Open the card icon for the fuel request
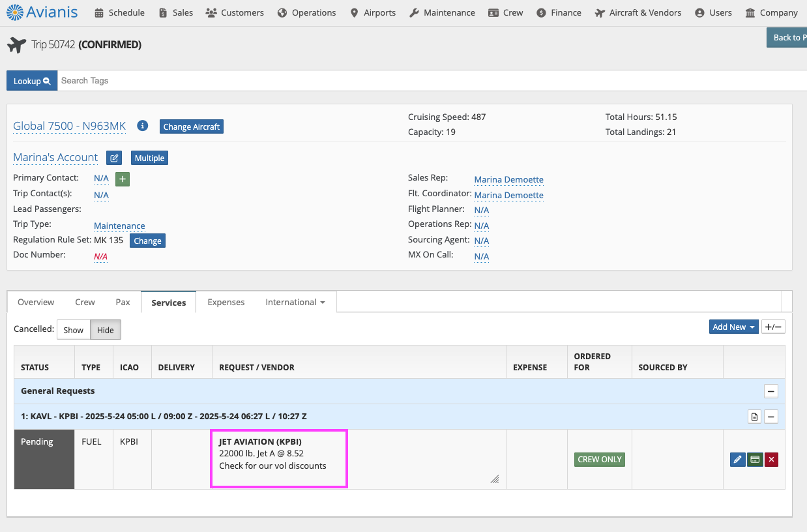This screenshot has width=807, height=532. (754, 460)
